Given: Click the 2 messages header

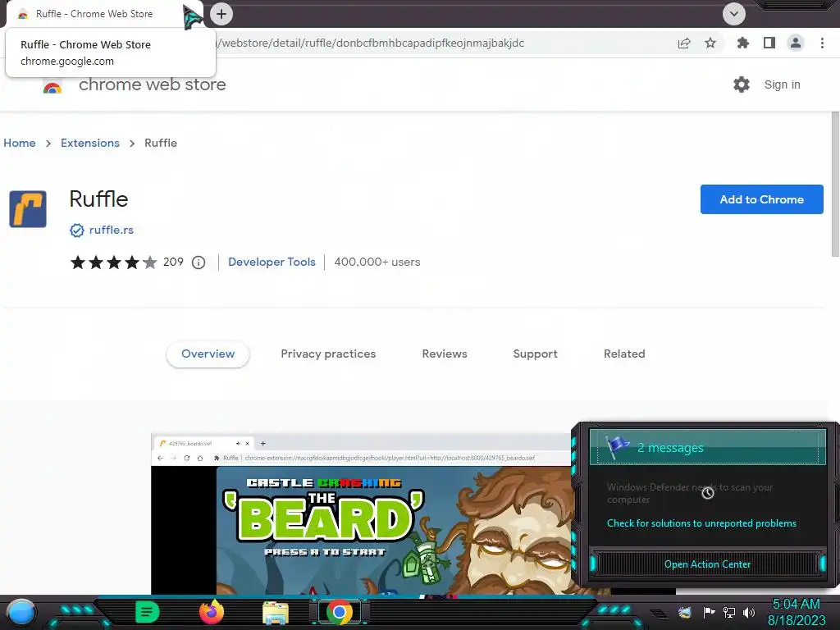Looking at the screenshot, I should 708,447.
